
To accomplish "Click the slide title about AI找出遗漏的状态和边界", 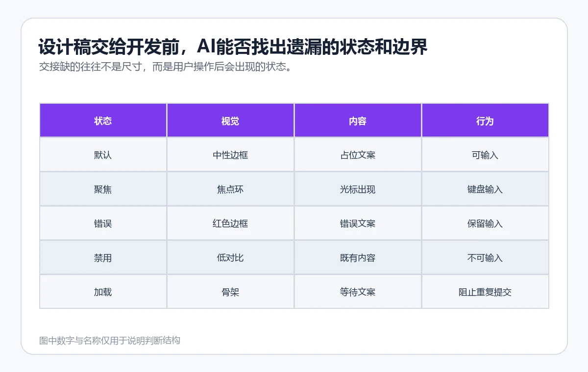I will point(233,47).
